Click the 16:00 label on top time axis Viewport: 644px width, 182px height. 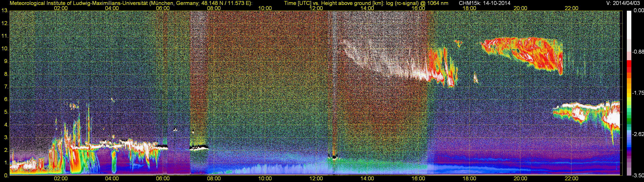[x=418, y=8]
